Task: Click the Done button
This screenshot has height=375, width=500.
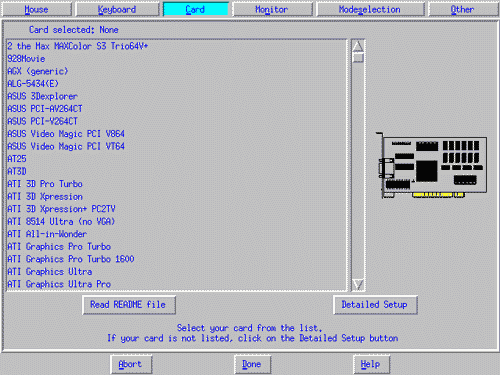Action: pyautogui.click(x=252, y=364)
